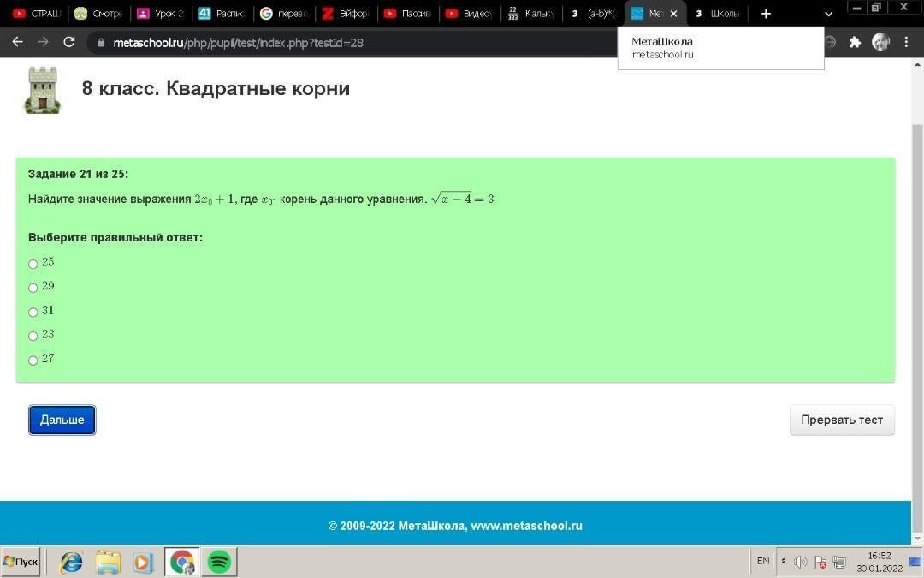Focus the metaschool.ru address bar
This screenshot has width=924, height=578.
click(x=353, y=43)
